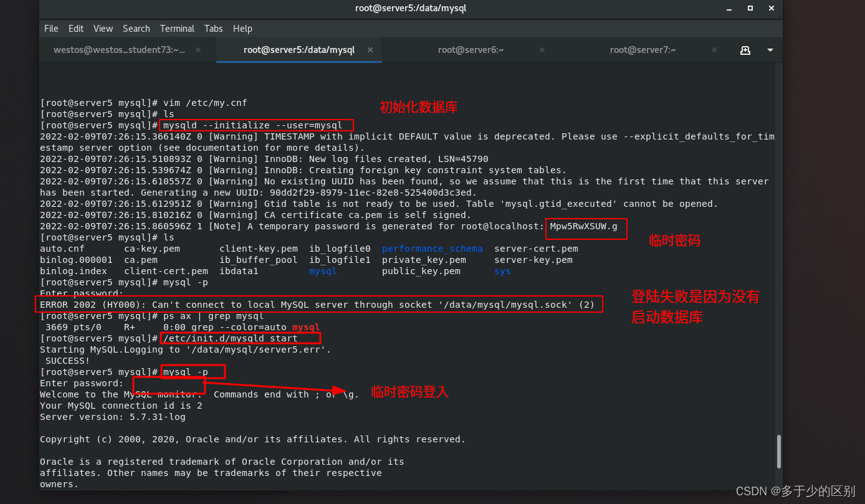The image size is (865, 504).
Task: Click the client-key.pem file name
Action: point(259,249)
